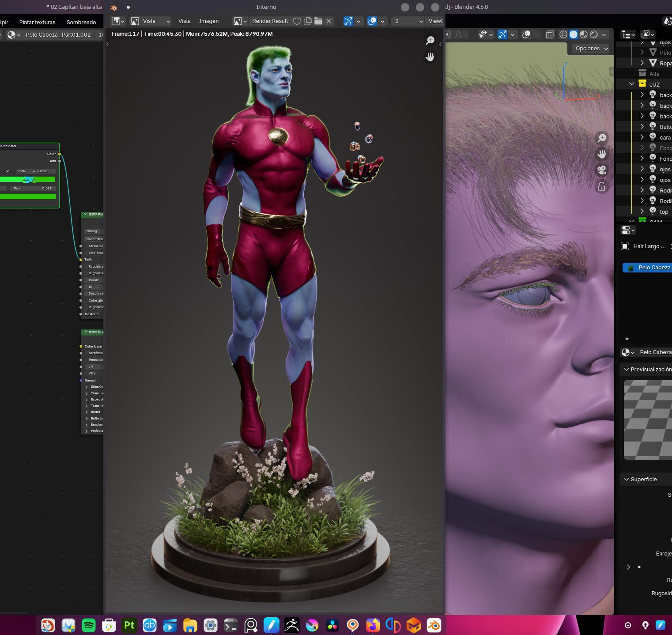
Task: Select material preview viewport shading
Action: (x=584, y=34)
